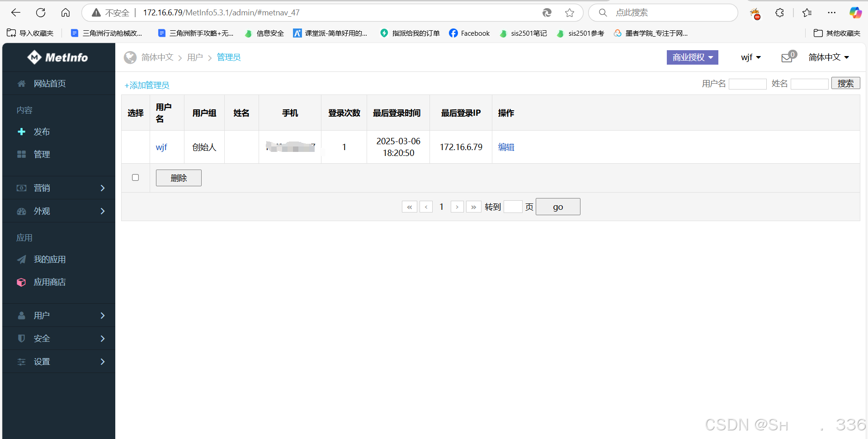Screen dimensions: 868x439
Task: Click the Facebook bookmark
Action: (x=469, y=33)
